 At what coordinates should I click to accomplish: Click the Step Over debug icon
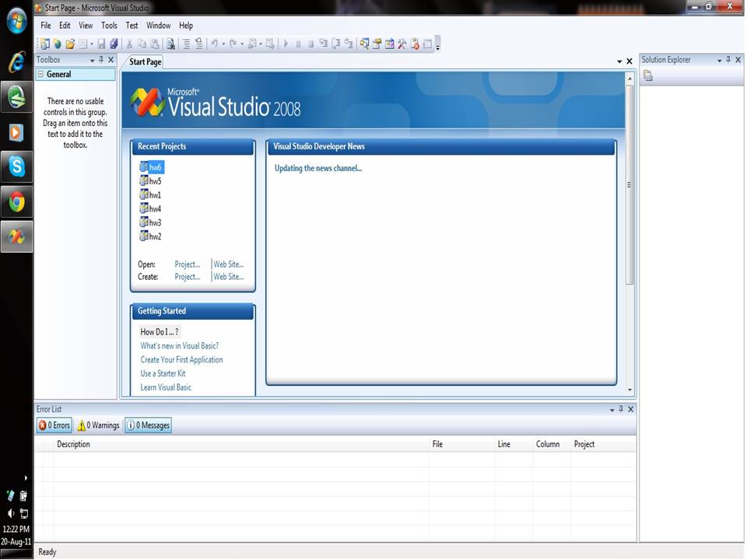point(336,44)
